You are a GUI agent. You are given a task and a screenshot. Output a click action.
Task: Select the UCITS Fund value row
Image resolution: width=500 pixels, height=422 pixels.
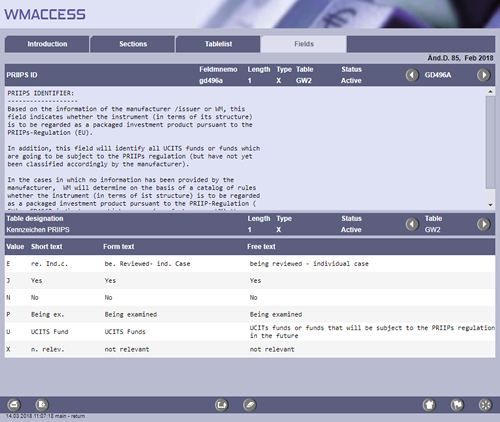click(x=250, y=332)
